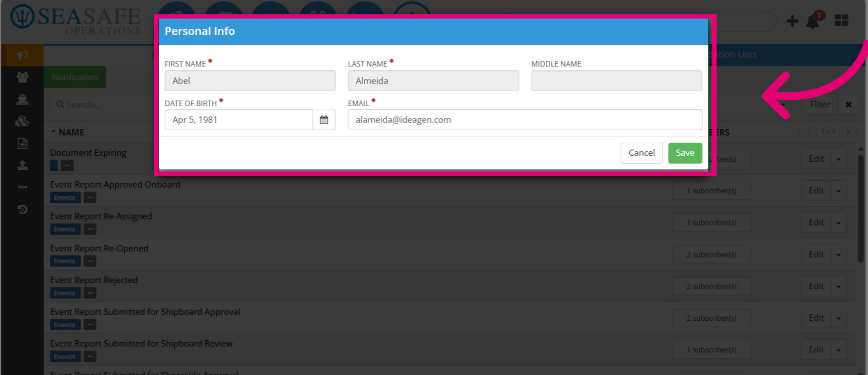Open the date of birth calendar picker
The image size is (868, 375).
[324, 120]
